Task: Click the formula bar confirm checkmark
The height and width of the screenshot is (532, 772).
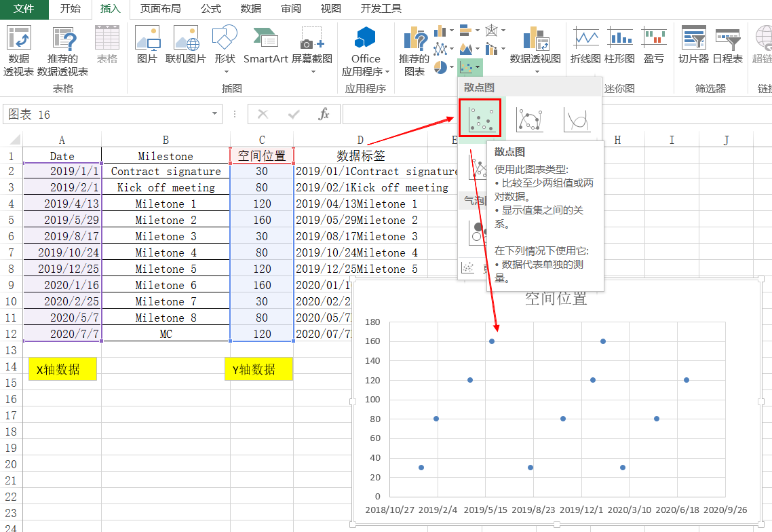Action: pyautogui.click(x=294, y=114)
